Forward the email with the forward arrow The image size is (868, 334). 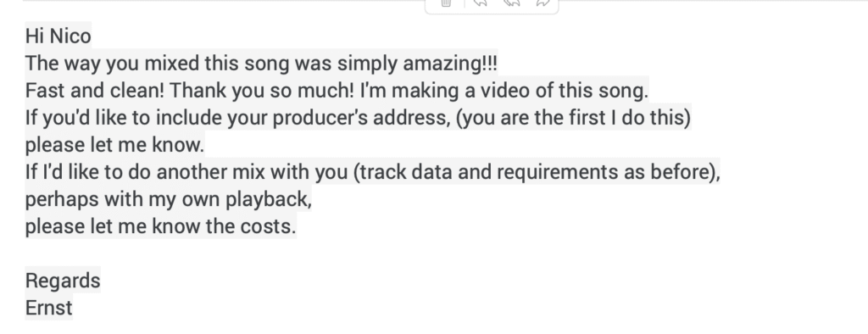[543, 3]
